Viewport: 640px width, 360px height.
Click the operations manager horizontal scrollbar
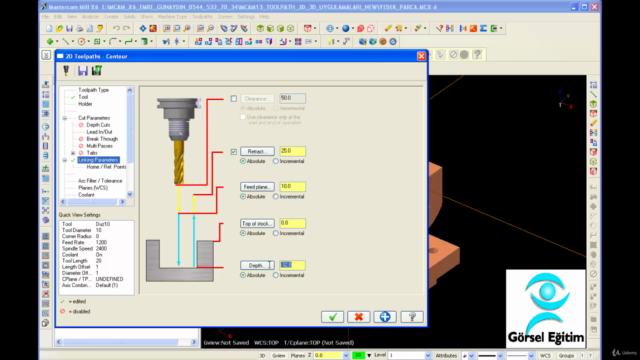pos(126,342)
